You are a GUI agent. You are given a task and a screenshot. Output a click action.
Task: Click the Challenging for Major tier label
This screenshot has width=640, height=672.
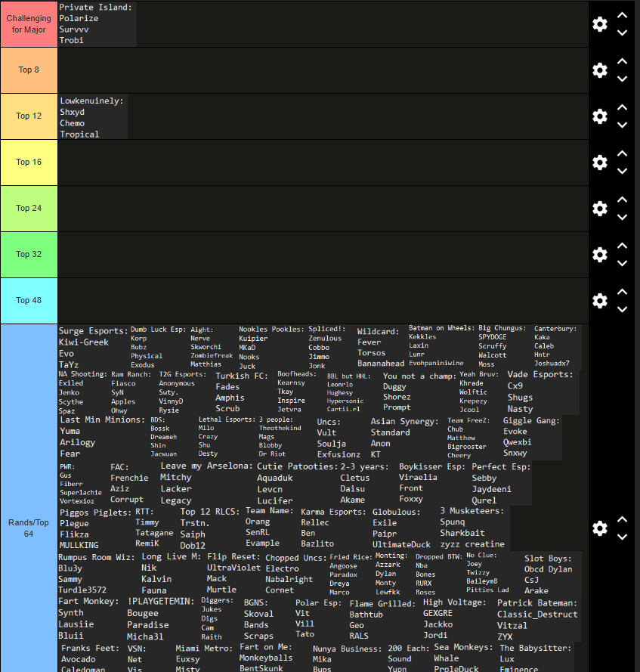pos(29,24)
